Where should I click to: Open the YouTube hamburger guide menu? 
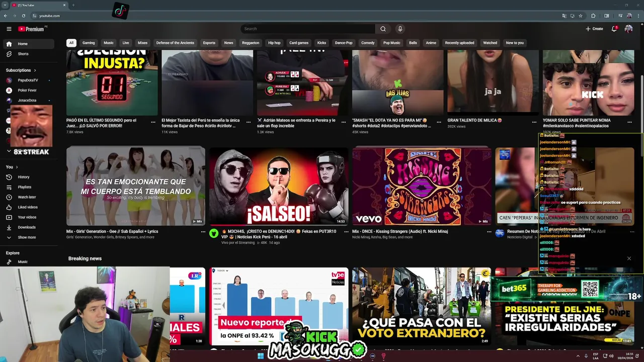pyautogui.click(x=9, y=29)
